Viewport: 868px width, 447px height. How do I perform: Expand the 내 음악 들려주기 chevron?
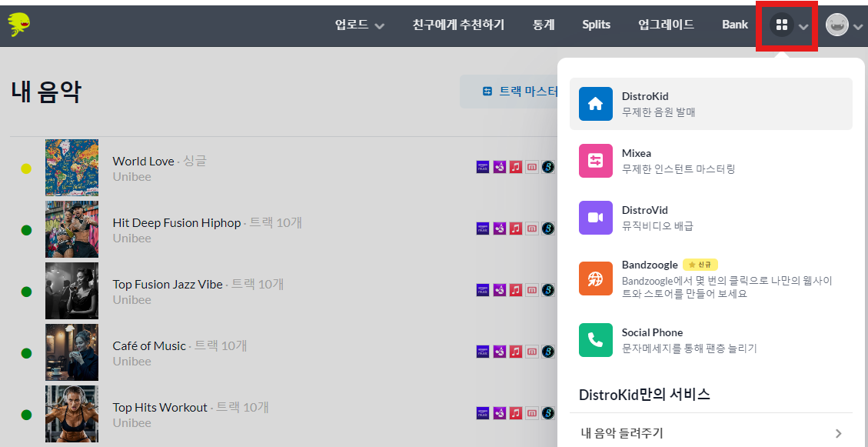click(839, 433)
